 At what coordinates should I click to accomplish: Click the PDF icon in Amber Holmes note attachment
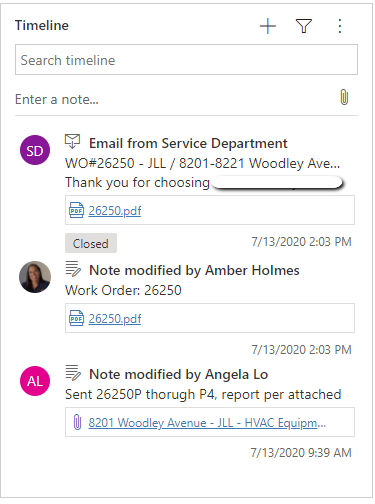[x=76, y=318]
